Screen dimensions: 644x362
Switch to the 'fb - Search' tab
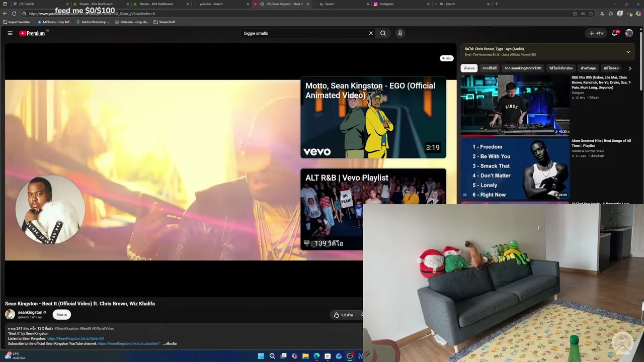(x=462, y=4)
